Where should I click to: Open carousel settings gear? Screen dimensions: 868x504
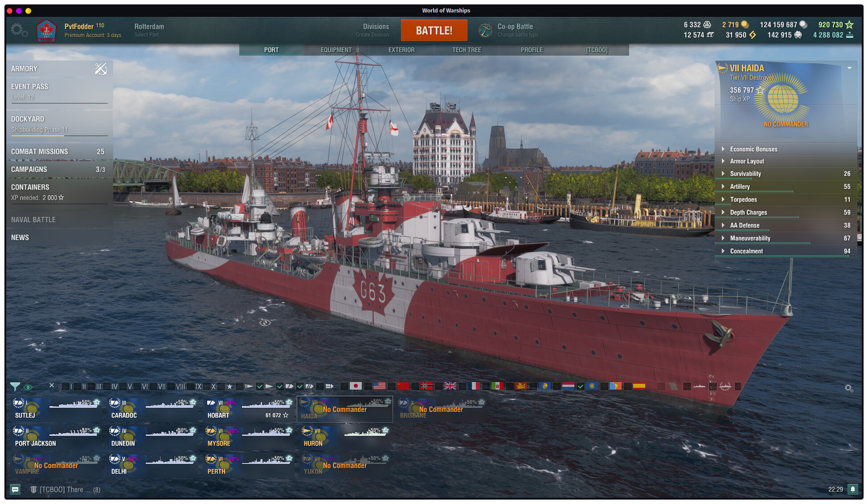(849, 388)
